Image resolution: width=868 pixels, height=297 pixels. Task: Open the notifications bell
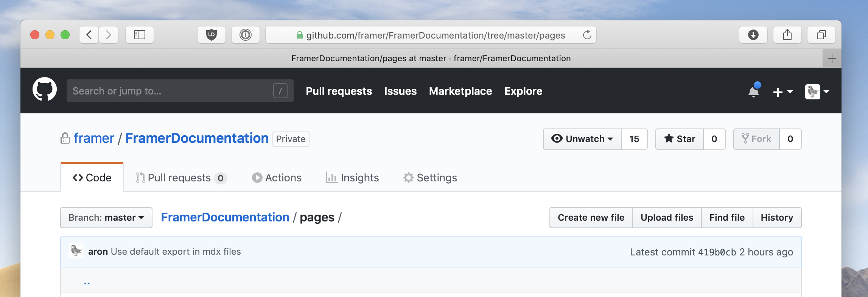753,91
